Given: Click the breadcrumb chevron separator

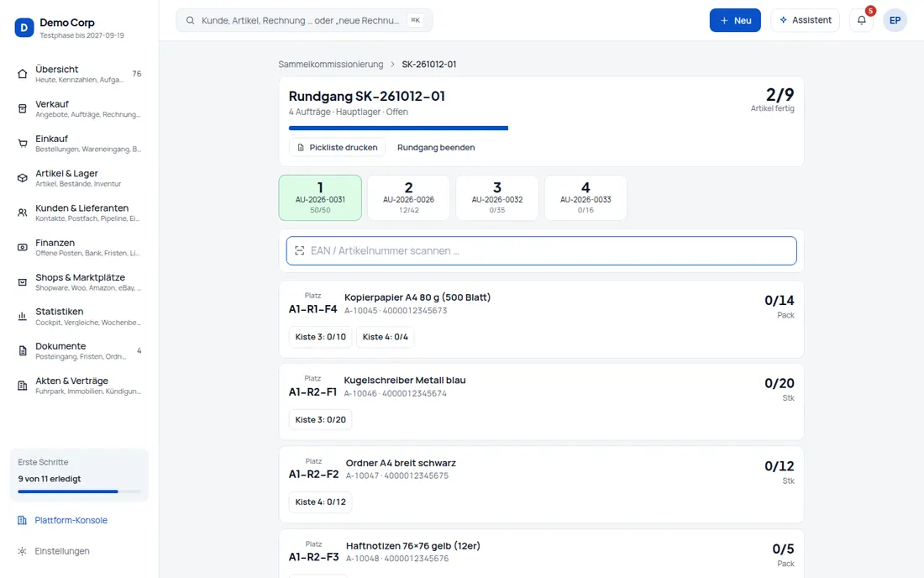Looking at the screenshot, I should click(x=392, y=64).
